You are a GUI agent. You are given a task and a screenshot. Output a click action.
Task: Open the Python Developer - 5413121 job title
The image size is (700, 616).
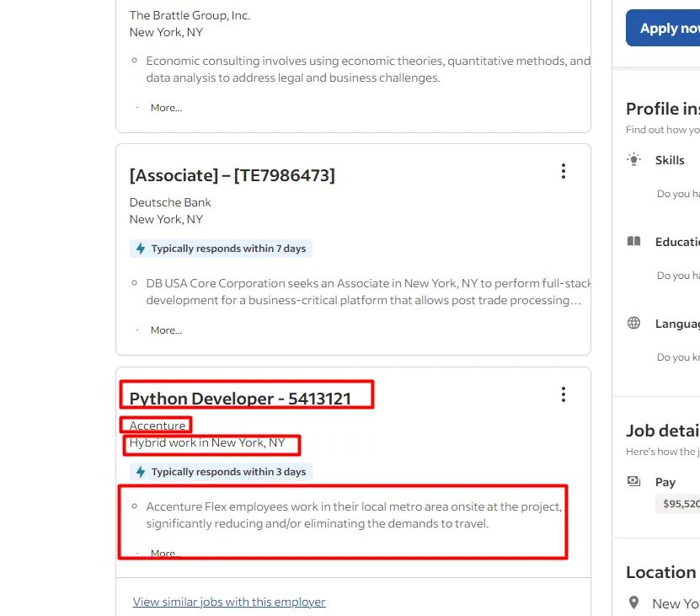pyautogui.click(x=240, y=399)
